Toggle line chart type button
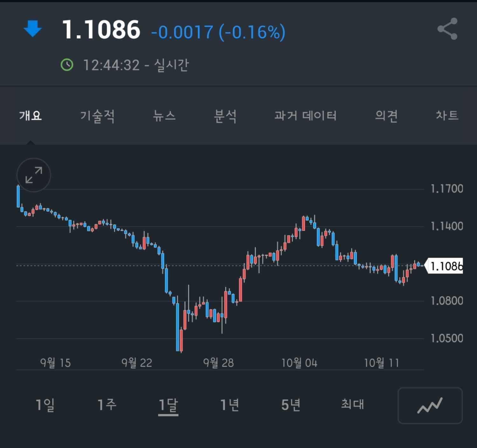The image size is (477, 448). point(430,405)
